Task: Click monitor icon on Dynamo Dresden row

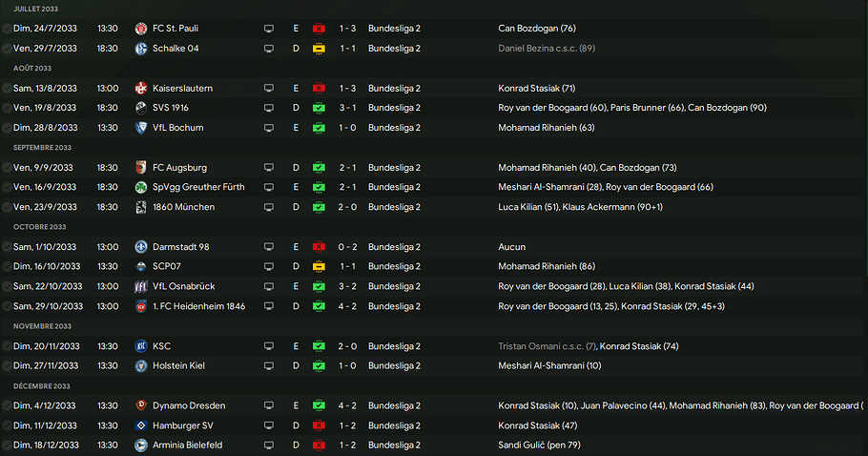Action: click(269, 405)
